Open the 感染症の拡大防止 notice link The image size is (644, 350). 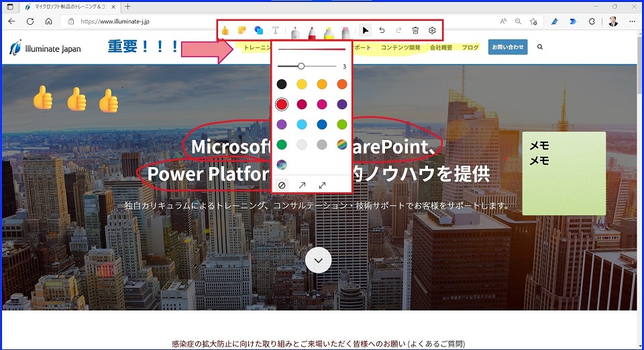click(x=318, y=344)
